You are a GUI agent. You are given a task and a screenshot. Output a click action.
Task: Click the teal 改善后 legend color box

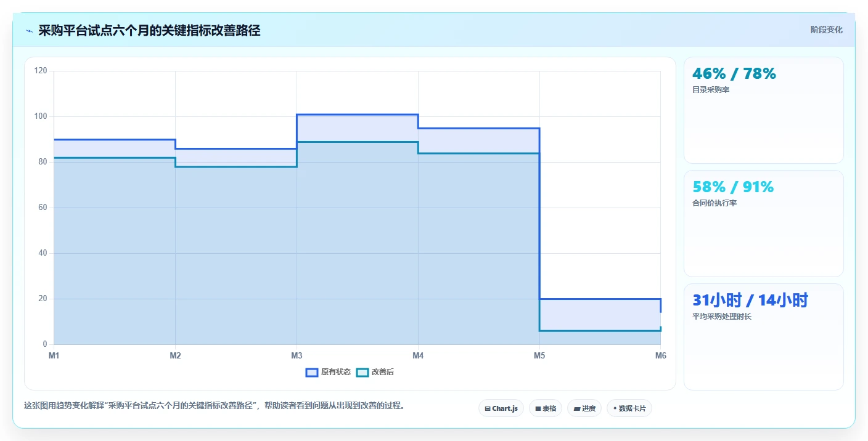[362, 372]
